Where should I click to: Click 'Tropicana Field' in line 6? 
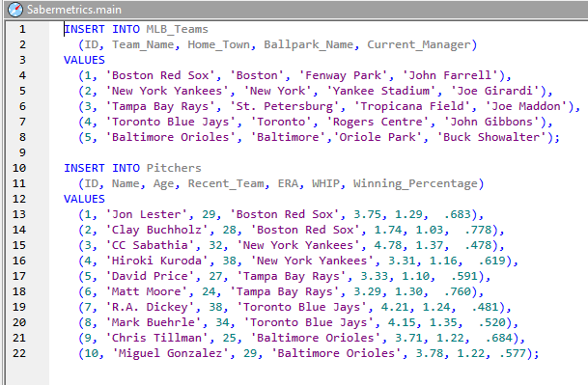tap(411, 106)
